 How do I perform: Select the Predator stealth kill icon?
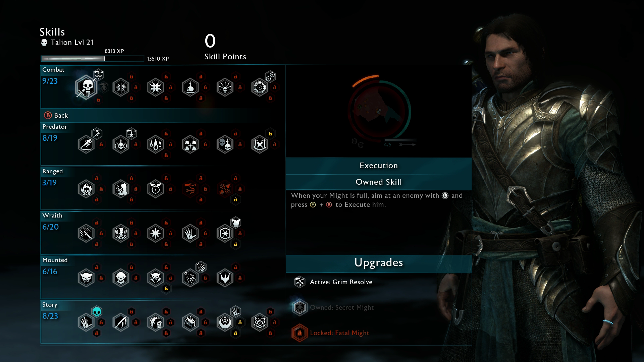(121, 144)
